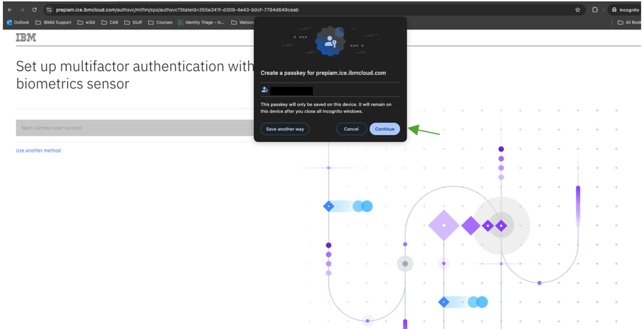Open the Watson bookmark folder
The height and width of the screenshot is (329, 644).
tap(243, 22)
